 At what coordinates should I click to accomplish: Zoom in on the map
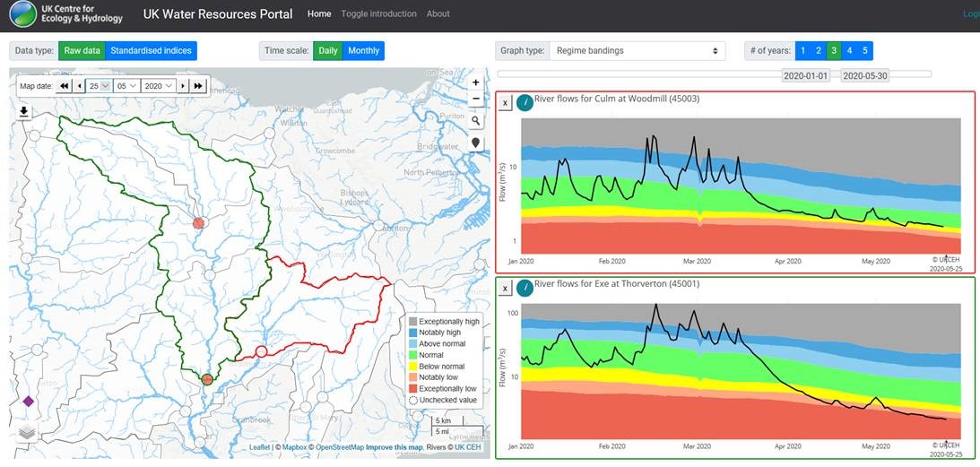coord(475,82)
